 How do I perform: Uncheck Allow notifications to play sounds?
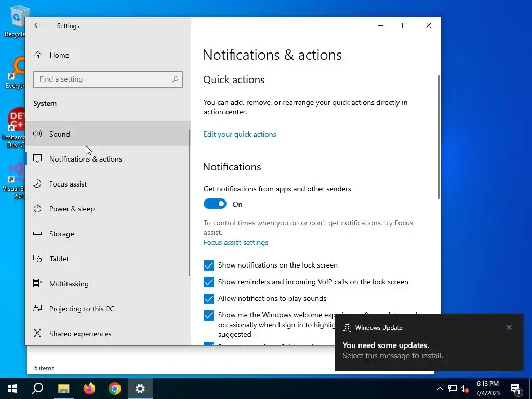[209, 299]
